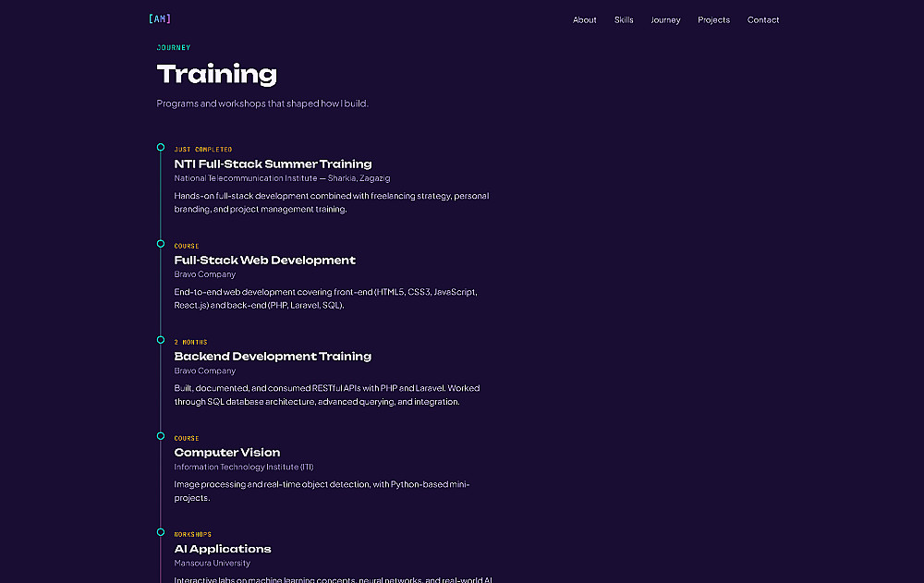This screenshot has width=924, height=583.
Task: Select the timeline marker for AI Applications
Action: pyautogui.click(x=160, y=532)
